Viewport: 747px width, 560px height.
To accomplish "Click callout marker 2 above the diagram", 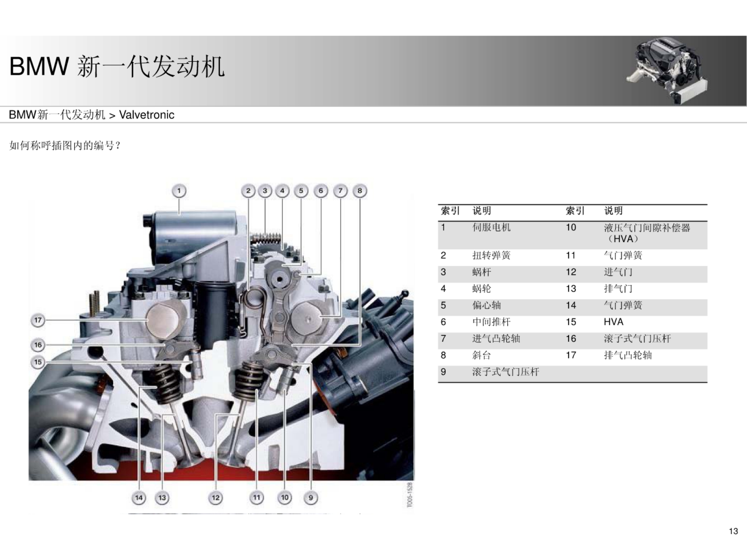I will click(x=248, y=191).
